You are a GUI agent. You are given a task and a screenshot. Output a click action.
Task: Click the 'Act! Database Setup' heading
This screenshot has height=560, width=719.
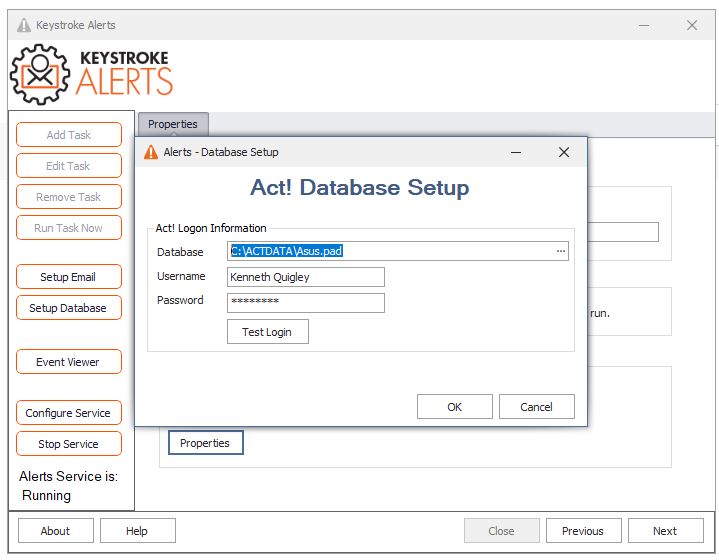(x=360, y=188)
